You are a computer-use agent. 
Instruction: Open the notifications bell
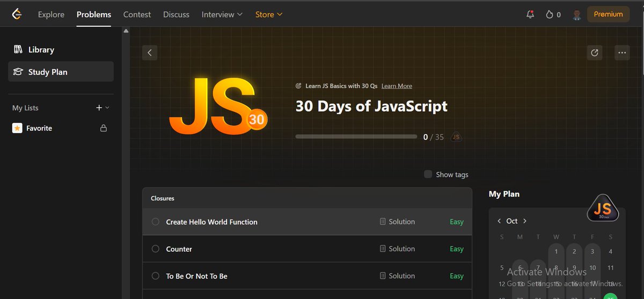pos(530,14)
